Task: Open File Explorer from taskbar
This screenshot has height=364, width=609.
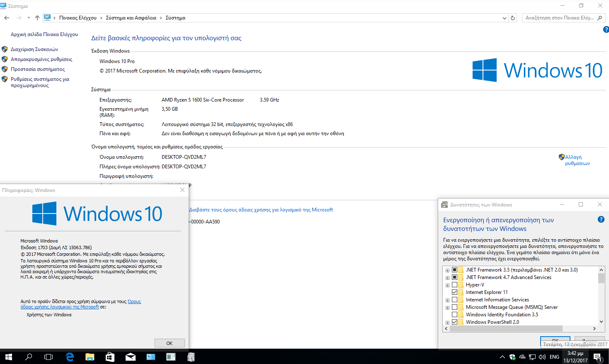Action: 90,357
